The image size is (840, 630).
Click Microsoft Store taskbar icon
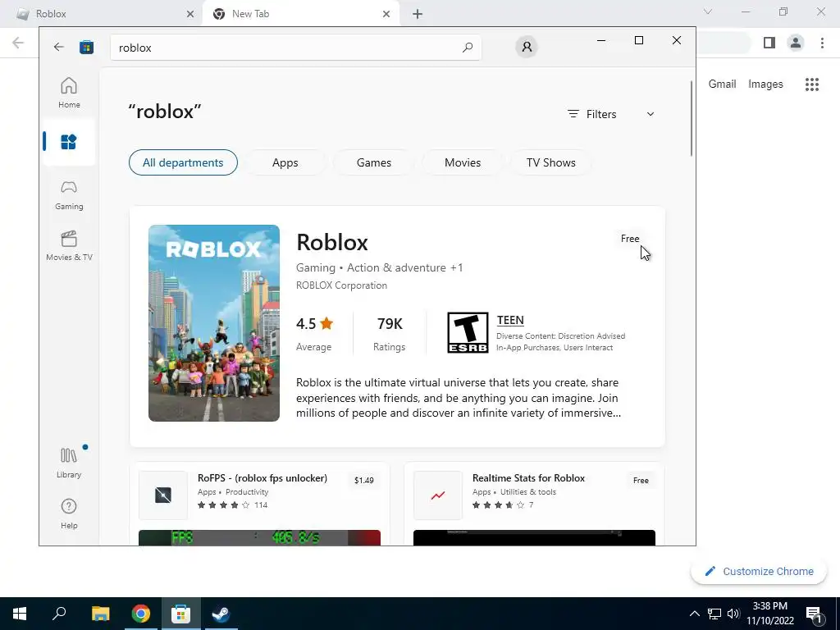tap(180, 614)
